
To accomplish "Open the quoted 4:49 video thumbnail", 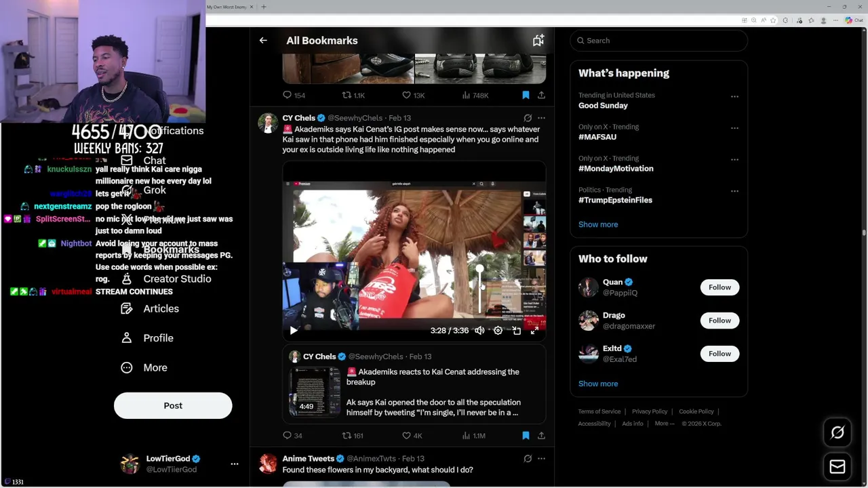I will 315,391.
